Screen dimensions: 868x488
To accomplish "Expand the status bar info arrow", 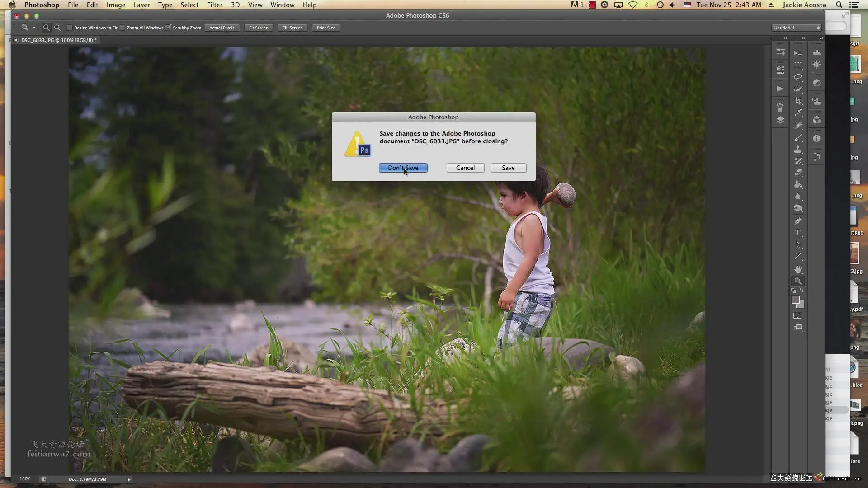I will pyautogui.click(x=129, y=479).
